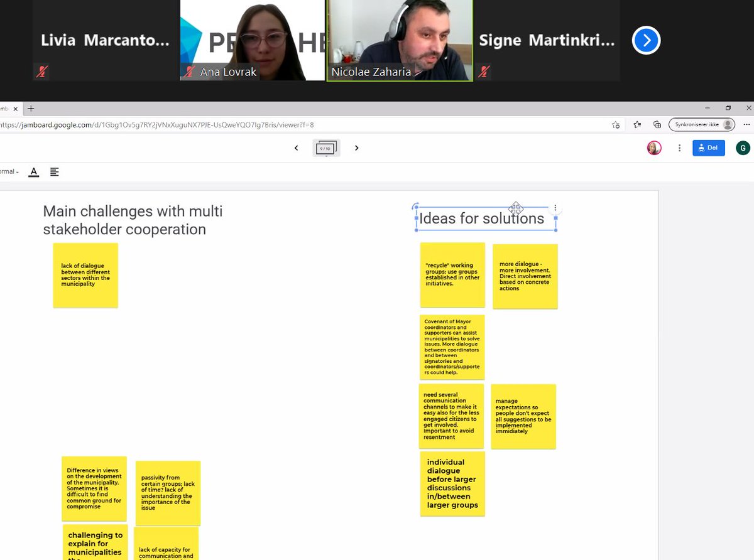Image resolution: width=754 pixels, height=560 pixels.
Task: Select the Main challenges heading text
Action: coord(133,220)
